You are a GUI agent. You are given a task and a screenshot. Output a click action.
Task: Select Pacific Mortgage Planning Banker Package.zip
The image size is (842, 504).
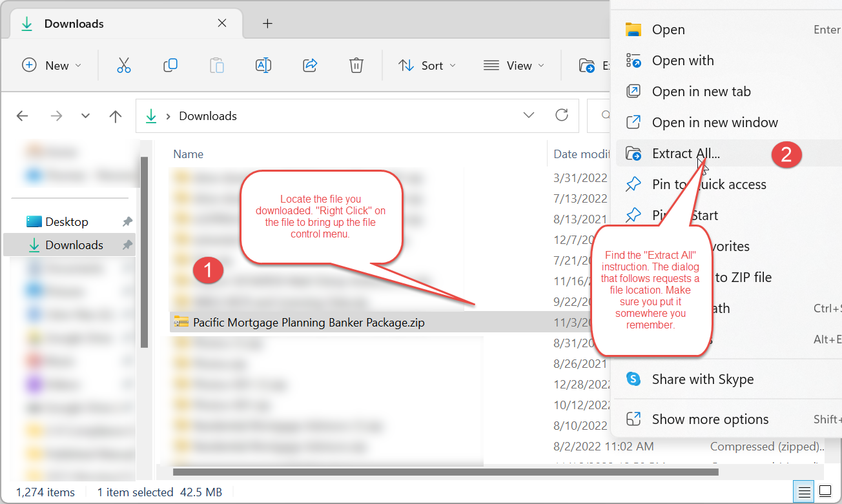[309, 322]
